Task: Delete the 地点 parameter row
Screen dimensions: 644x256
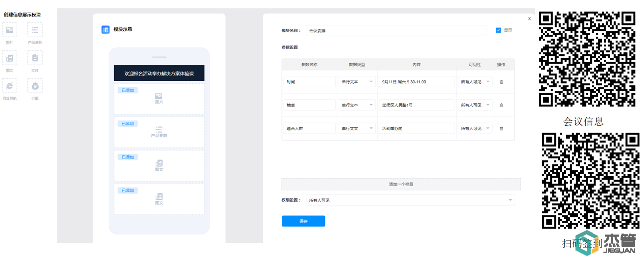Action: pyautogui.click(x=501, y=105)
